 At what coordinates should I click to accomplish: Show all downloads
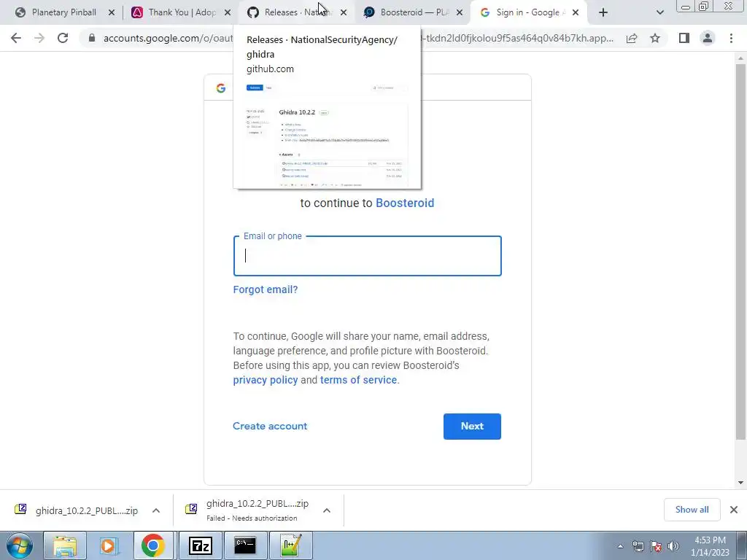pyautogui.click(x=692, y=510)
